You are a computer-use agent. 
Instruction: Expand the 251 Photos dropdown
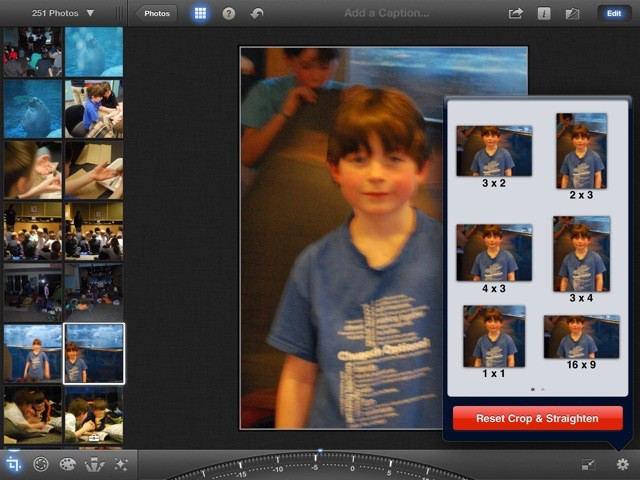pos(63,13)
